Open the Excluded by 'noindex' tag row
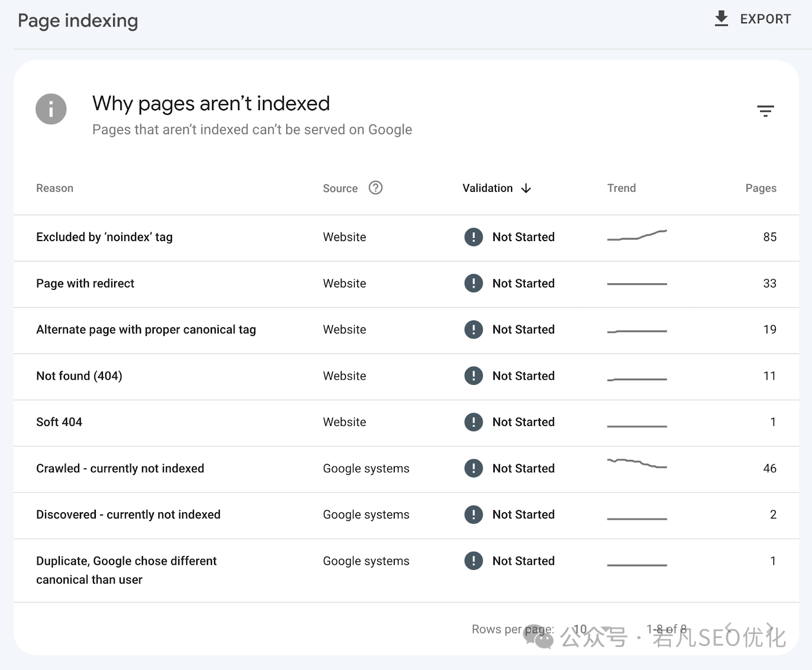Screen dimensions: 812x670 click(406, 238)
